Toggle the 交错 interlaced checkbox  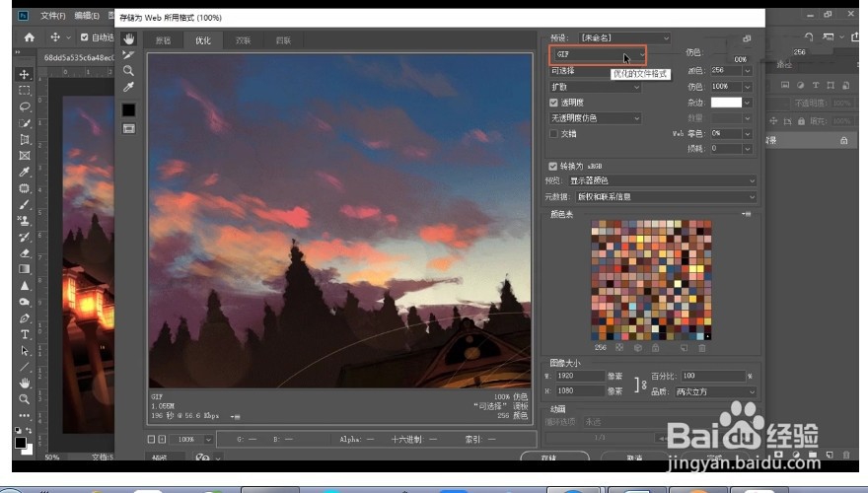coord(553,133)
